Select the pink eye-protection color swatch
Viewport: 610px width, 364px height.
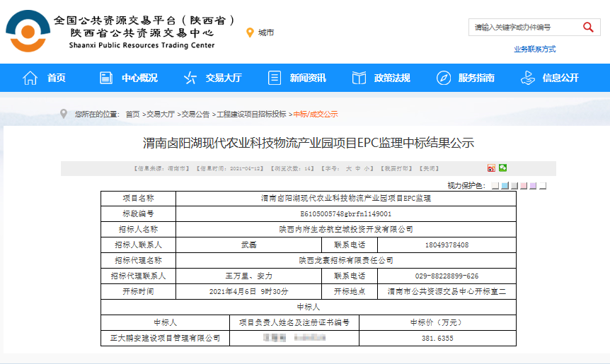click(524, 186)
